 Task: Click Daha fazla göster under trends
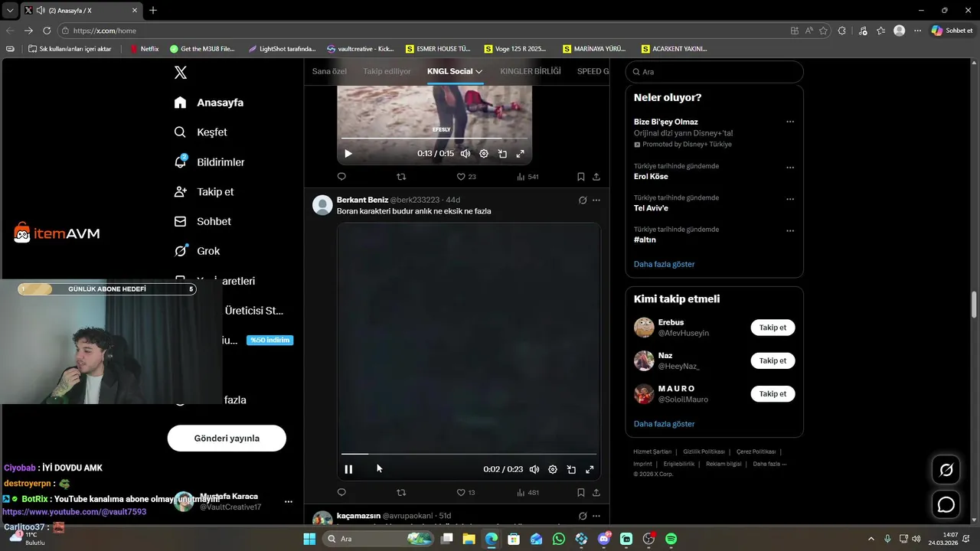point(664,264)
